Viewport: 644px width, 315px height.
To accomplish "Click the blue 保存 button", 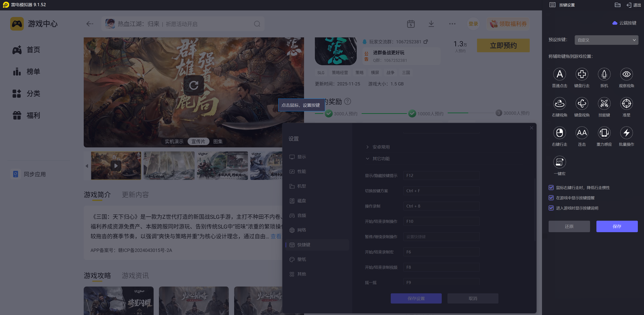I will click(617, 226).
